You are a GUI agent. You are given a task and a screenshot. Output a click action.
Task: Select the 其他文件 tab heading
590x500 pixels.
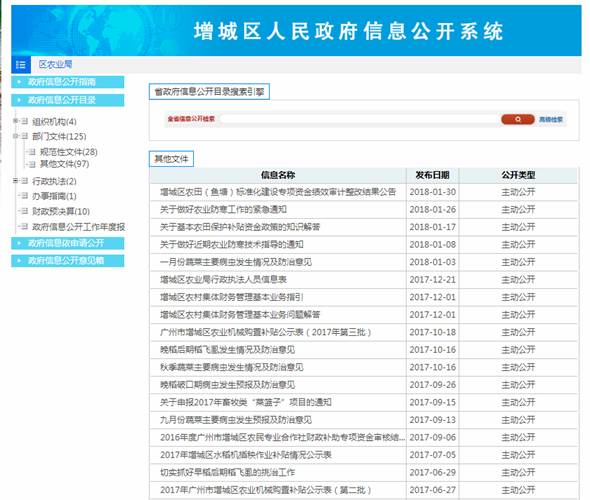point(171,159)
